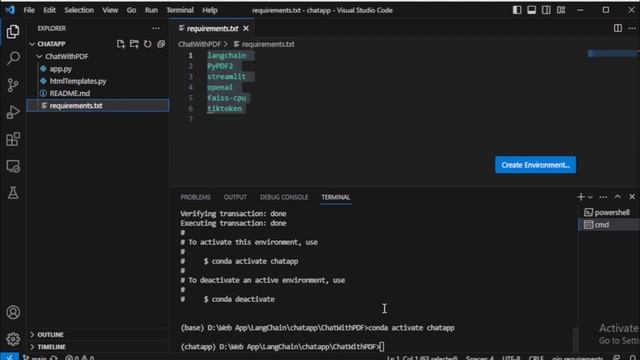Viewport: 640px width, 360px height.
Task: Open terminal panel more actions
Action: 603,197
